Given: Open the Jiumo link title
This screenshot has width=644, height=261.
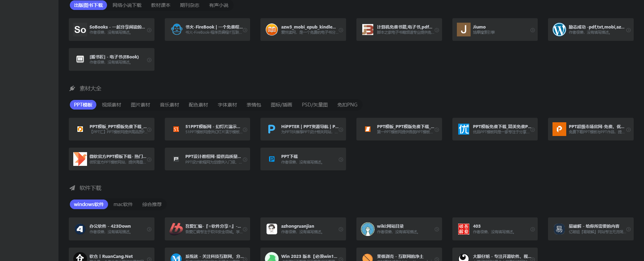Looking at the screenshot, I should (479, 27).
